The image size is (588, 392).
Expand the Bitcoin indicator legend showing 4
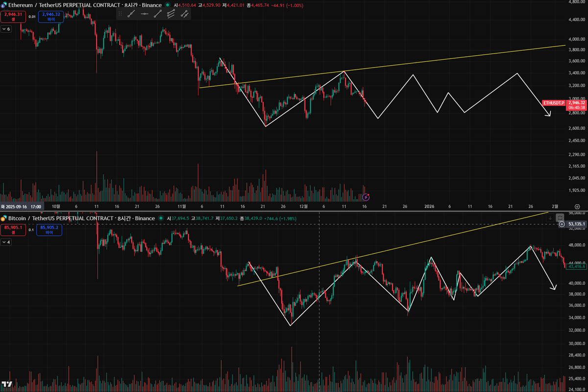click(x=6, y=242)
